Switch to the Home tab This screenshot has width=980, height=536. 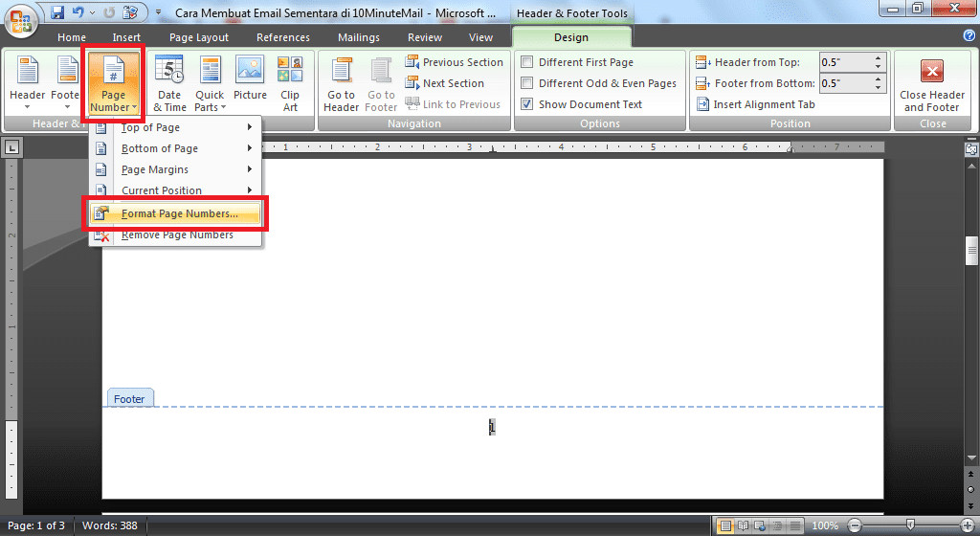[x=72, y=37]
